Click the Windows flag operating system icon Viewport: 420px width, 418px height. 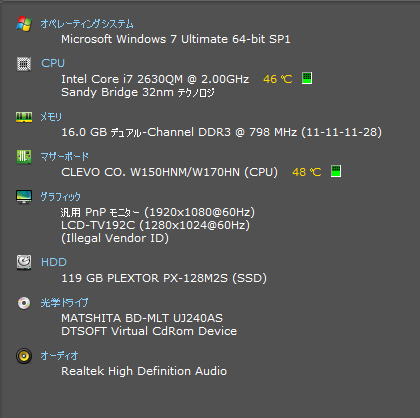tap(24, 24)
